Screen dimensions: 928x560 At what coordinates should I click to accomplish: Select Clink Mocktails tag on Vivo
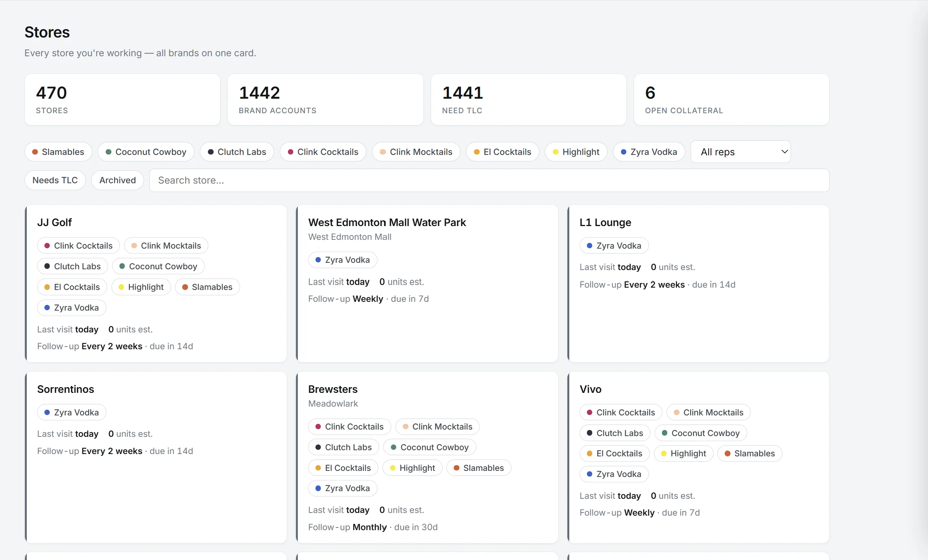tap(709, 412)
